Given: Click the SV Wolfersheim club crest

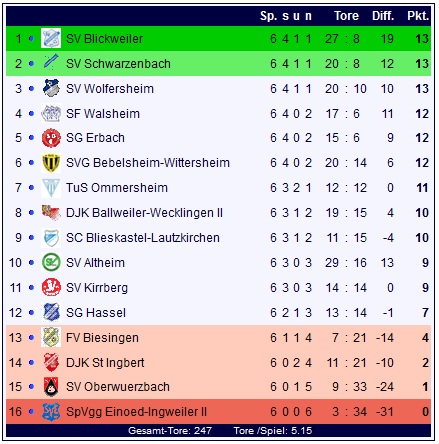Looking at the screenshot, I should 51,88.
